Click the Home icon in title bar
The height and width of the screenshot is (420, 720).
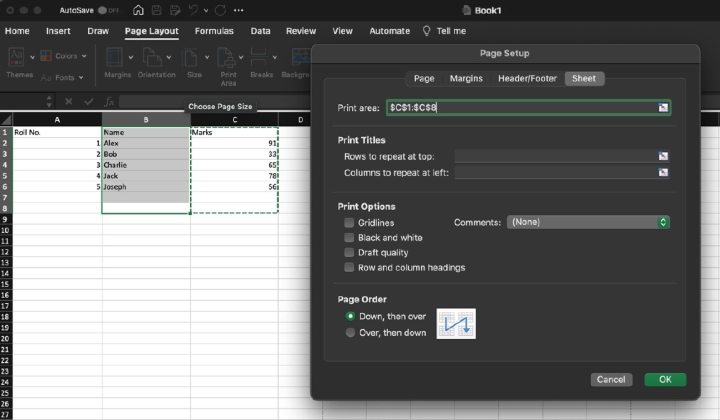(x=138, y=10)
